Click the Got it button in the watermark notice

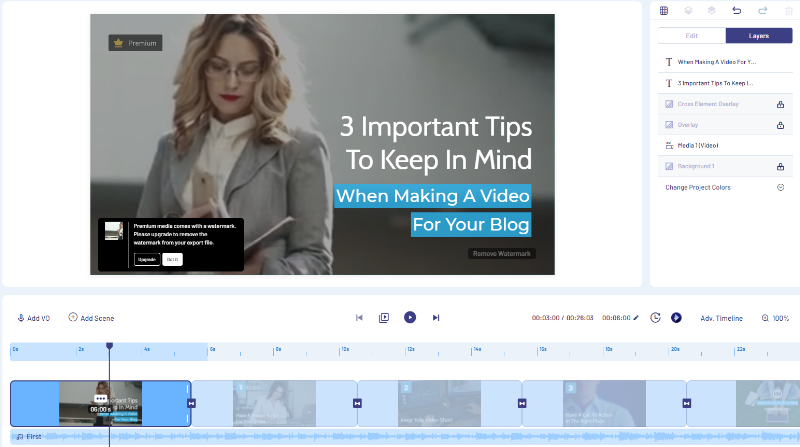point(172,259)
